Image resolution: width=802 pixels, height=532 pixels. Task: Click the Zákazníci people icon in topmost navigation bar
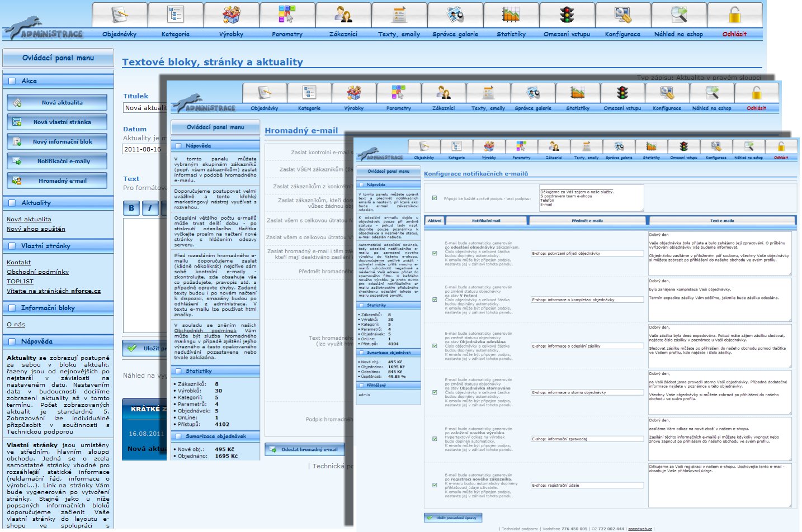coord(343,15)
